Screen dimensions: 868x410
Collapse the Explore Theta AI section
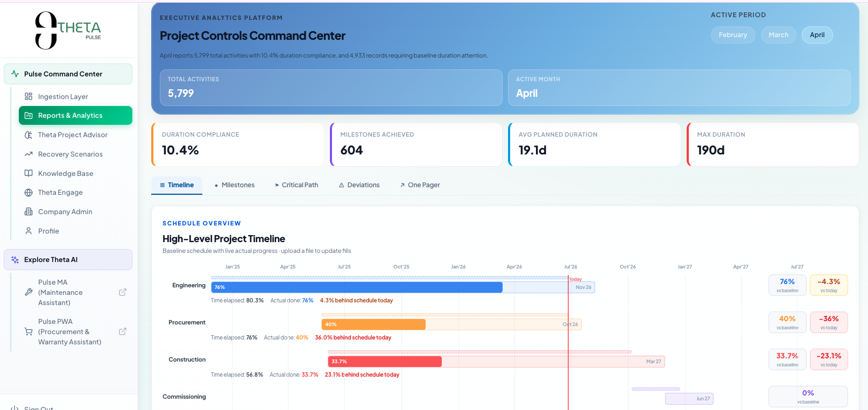(68, 260)
